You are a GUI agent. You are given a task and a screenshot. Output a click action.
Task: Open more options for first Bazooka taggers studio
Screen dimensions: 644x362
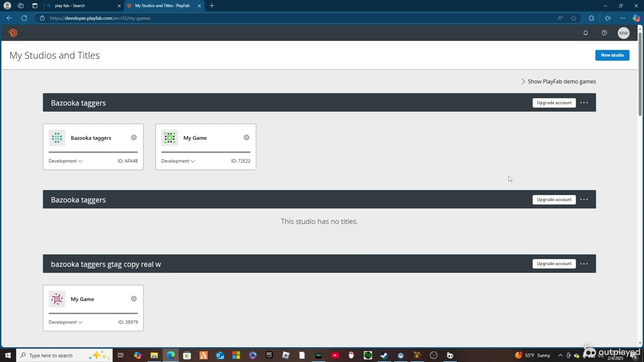pyautogui.click(x=584, y=103)
